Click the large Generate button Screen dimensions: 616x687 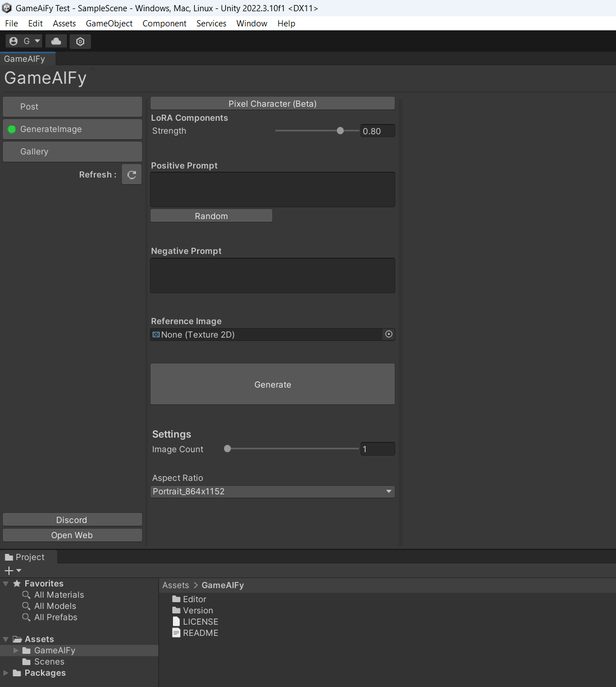(x=272, y=384)
